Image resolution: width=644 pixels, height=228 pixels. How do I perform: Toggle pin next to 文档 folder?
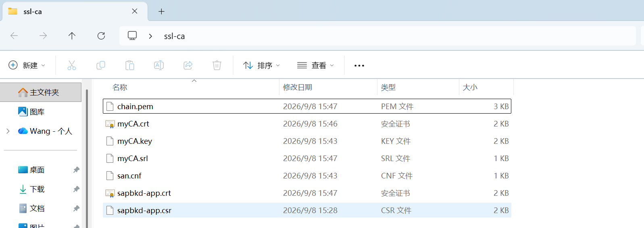76,209
